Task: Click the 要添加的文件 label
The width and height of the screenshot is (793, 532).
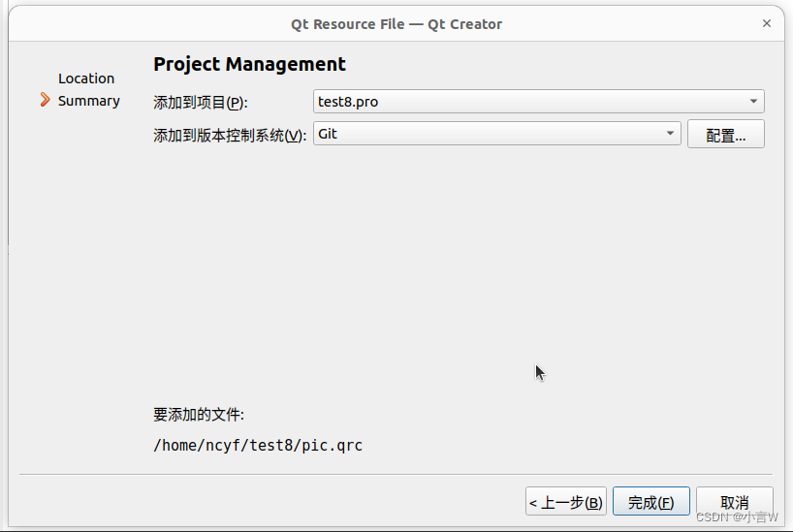Action: click(x=199, y=415)
